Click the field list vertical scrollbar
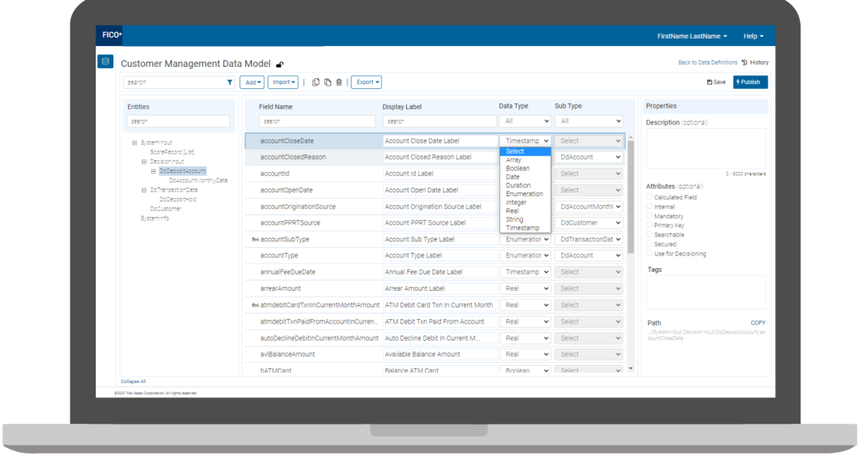This screenshot has height=460, width=868. (631, 196)
